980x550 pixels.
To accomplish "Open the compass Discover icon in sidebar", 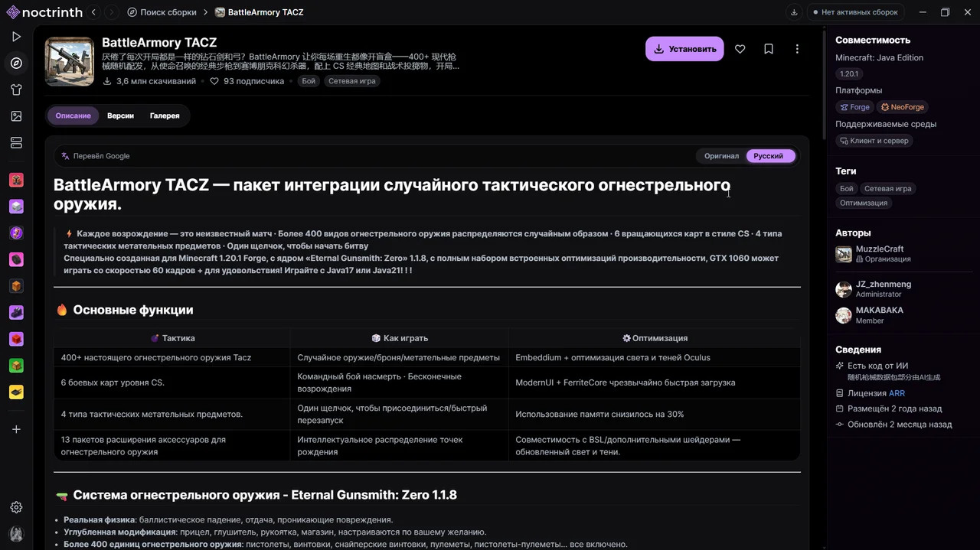I will pos(16,63).
